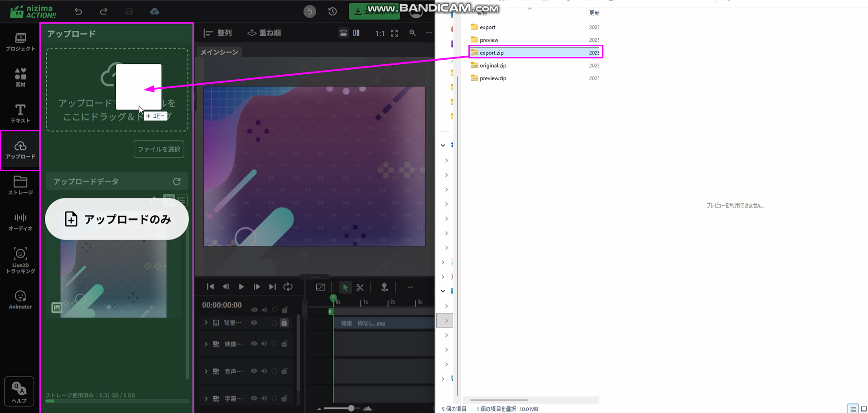The image size is (868, 413).
Task: Unlock the 背景 track lock icon
Action: [x=284, y=323]
